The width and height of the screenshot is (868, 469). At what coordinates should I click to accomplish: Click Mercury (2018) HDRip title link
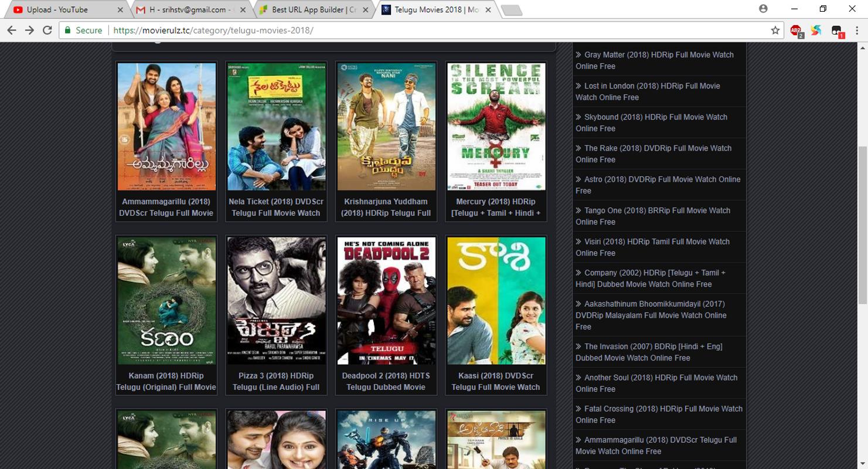pyautogui.click(x=496, y=207)
